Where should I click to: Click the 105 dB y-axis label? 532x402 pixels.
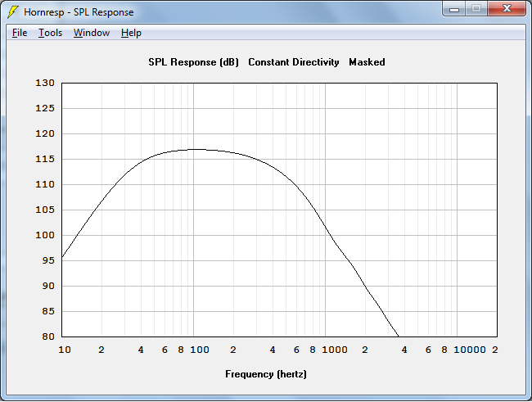(x=45, y=210)
